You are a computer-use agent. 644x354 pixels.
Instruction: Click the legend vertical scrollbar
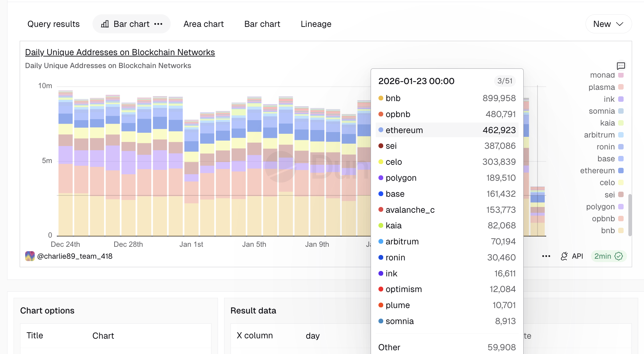point(630,214)
